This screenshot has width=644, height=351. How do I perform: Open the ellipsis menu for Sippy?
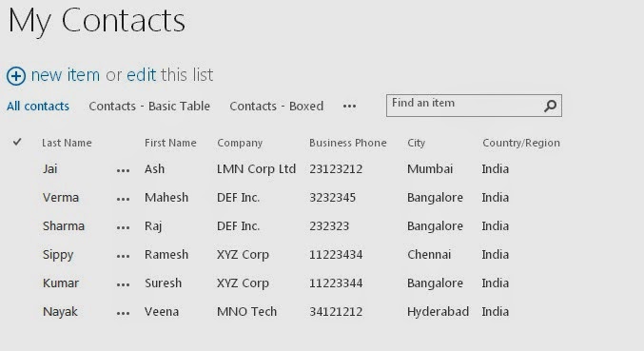124,256
